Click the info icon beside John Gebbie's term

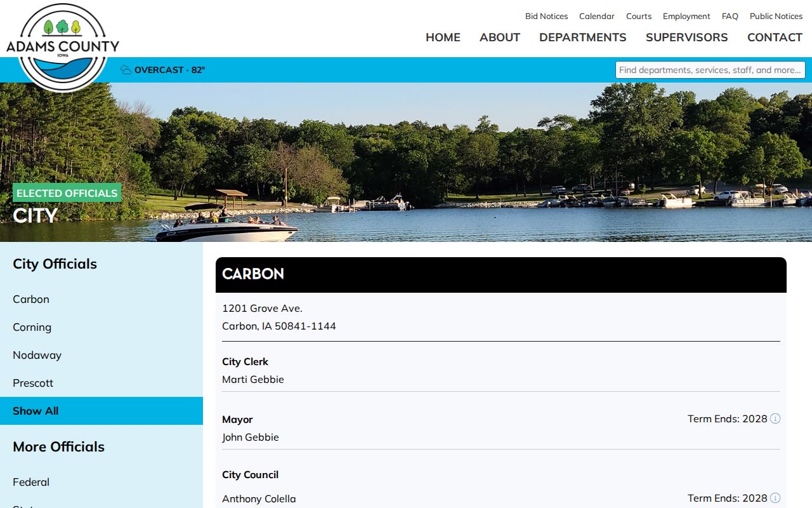(x=775, y=418)
